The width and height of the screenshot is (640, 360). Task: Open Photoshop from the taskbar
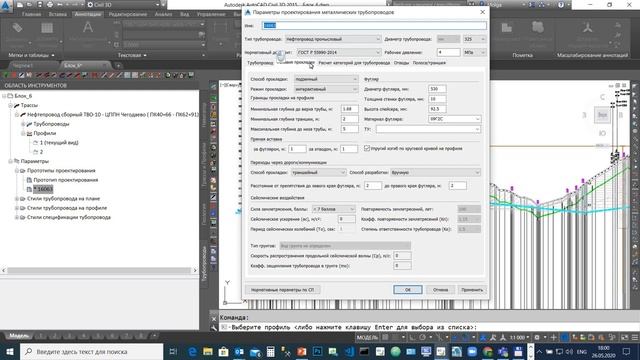click(317, 351)
